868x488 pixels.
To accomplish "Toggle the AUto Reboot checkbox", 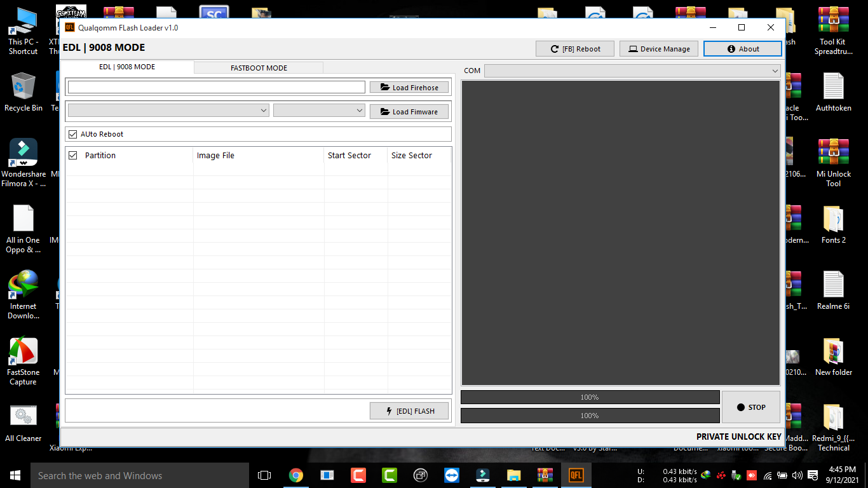I will tap(72, 134).
